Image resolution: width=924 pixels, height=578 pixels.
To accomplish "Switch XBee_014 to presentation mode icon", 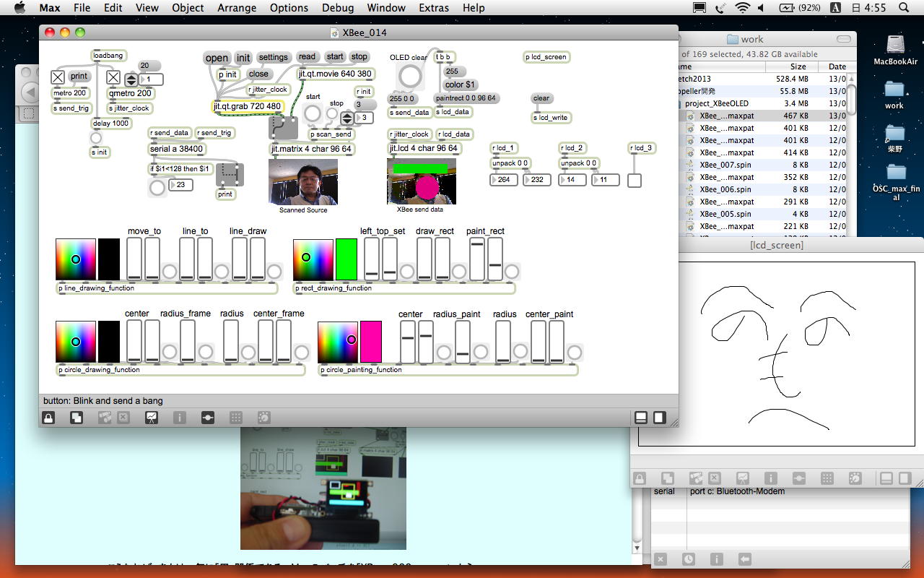I will click(x=151, y=418).
